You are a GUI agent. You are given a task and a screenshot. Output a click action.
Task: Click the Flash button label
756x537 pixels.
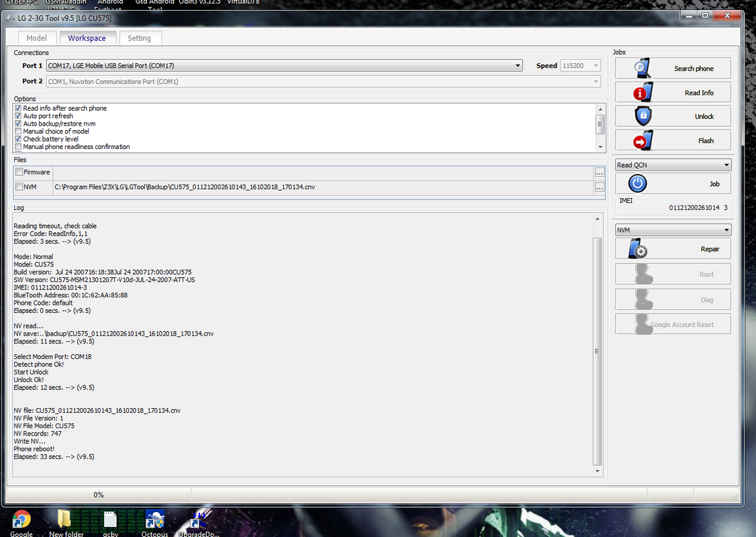706,140
